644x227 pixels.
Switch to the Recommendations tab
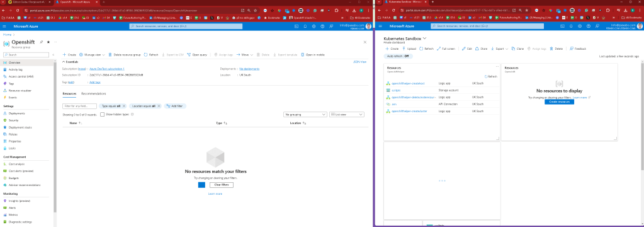(94, 94)
